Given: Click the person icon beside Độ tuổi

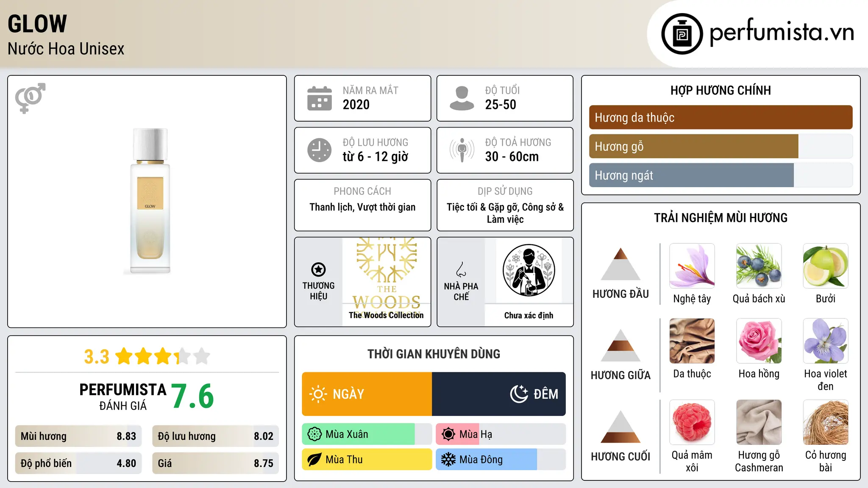Looking at the screenshot, I should pyautogui.click(x=462, y=98).
